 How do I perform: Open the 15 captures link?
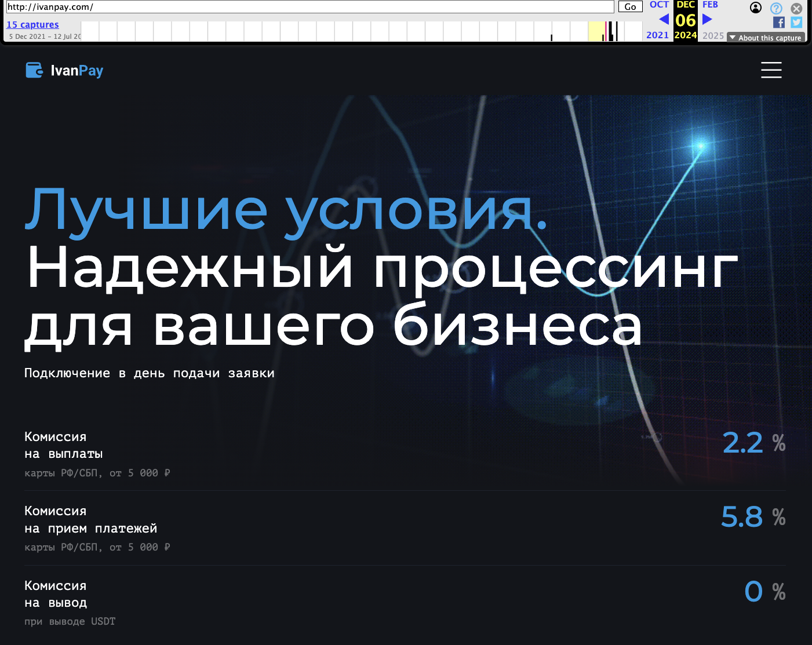(x=32, y=24)
